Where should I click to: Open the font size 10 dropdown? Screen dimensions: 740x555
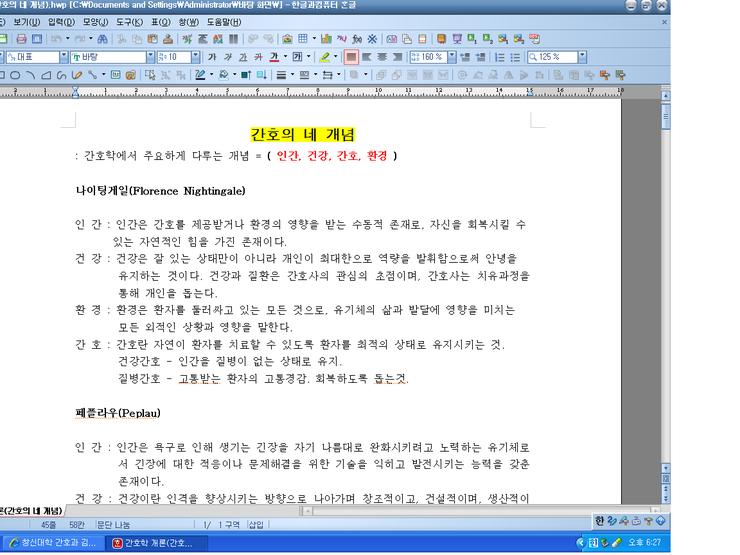[x=195, y=57]
